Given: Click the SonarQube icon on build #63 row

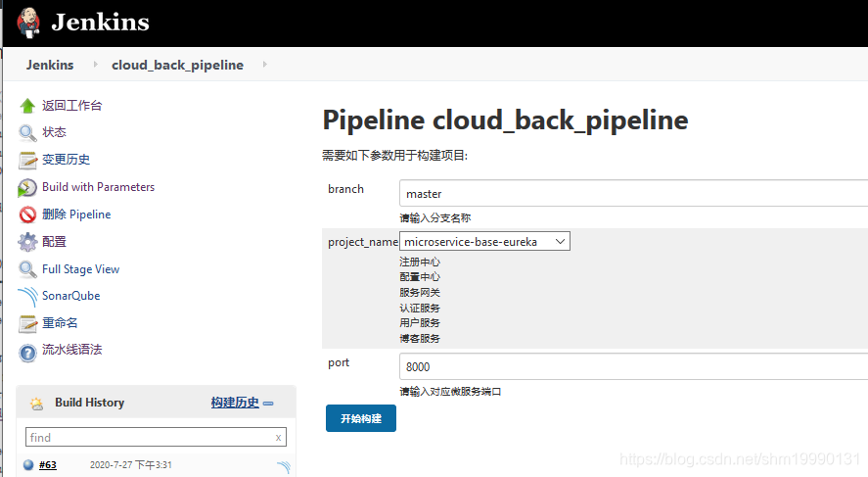Looking at the screenshot, I should click(284, 466).
